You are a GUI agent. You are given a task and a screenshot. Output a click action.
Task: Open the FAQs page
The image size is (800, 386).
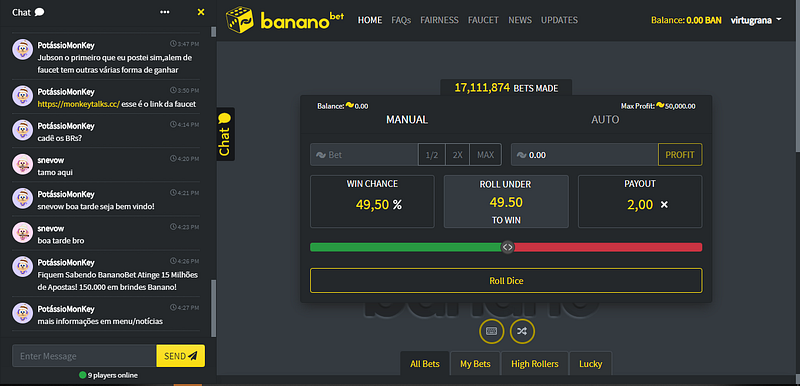[x=401, y=20]
